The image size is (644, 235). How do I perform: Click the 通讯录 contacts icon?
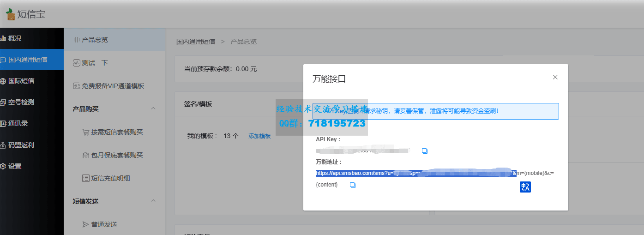(x=3, y=124)
